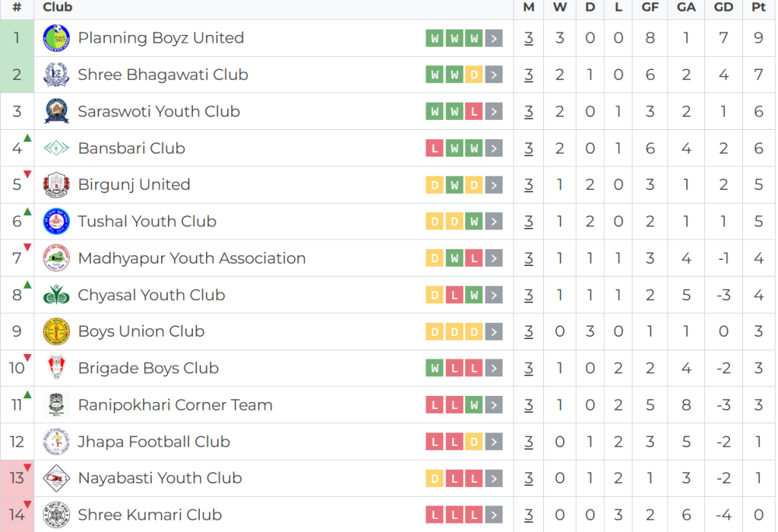The width and height of the screenshot is (778, 532).
Task: Click the Planning Boyz United club logo
Action: click(x=56, y=38)
